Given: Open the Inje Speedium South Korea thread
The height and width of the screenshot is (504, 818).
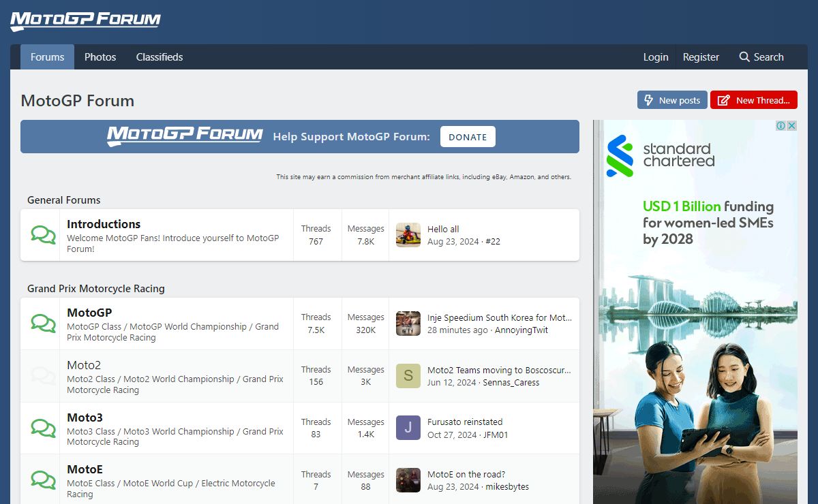Looking at the screenshot, I should coord(500,318).
